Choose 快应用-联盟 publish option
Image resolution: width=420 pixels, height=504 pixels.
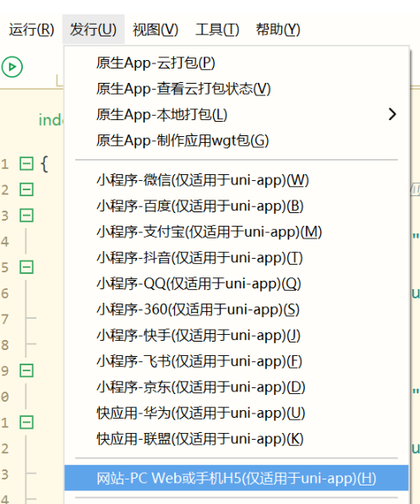pos(237,439)
